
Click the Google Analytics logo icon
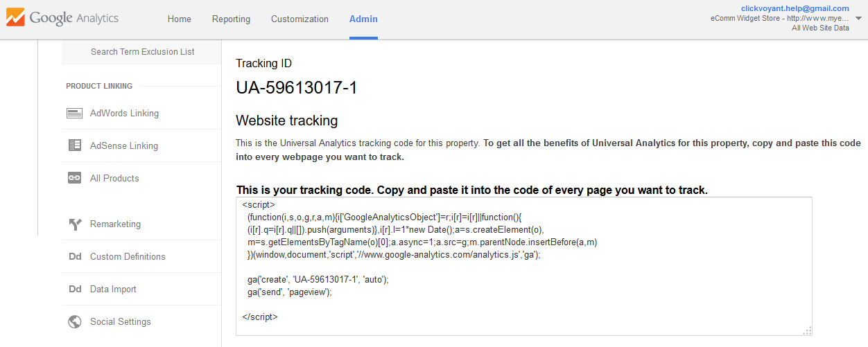pos(15,18)
